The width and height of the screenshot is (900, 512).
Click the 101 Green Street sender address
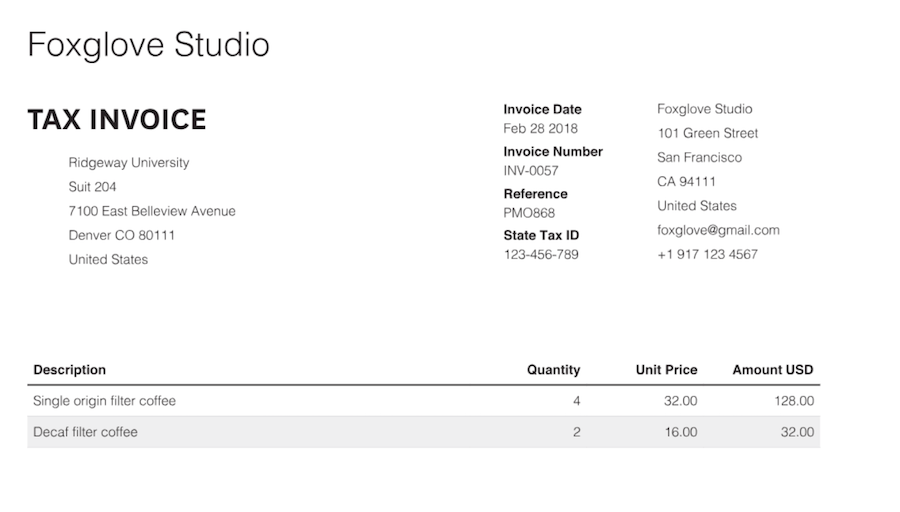tap(707, 133)
